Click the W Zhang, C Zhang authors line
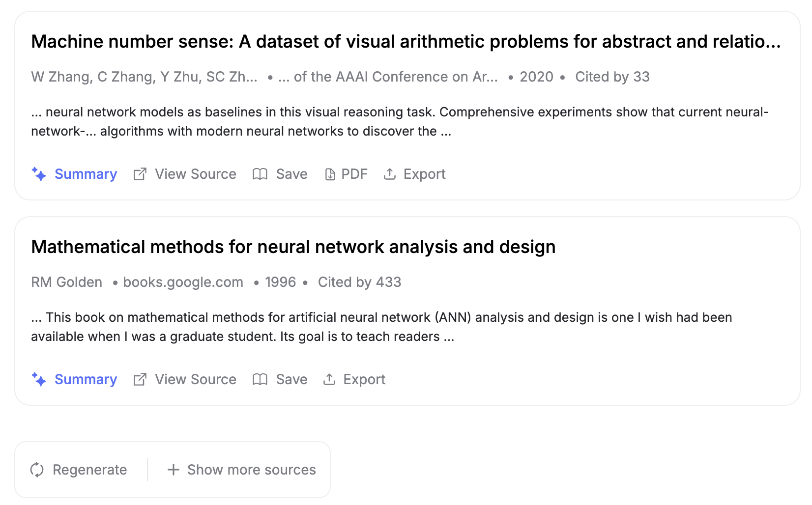Screen dimensions: 812x505 tap(144, 77)
